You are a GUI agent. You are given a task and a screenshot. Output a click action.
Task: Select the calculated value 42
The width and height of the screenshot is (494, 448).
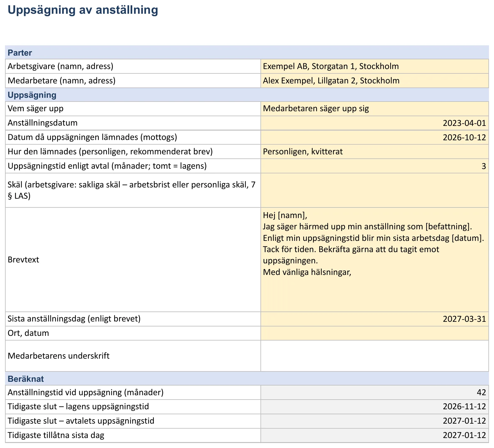[375, 392]
